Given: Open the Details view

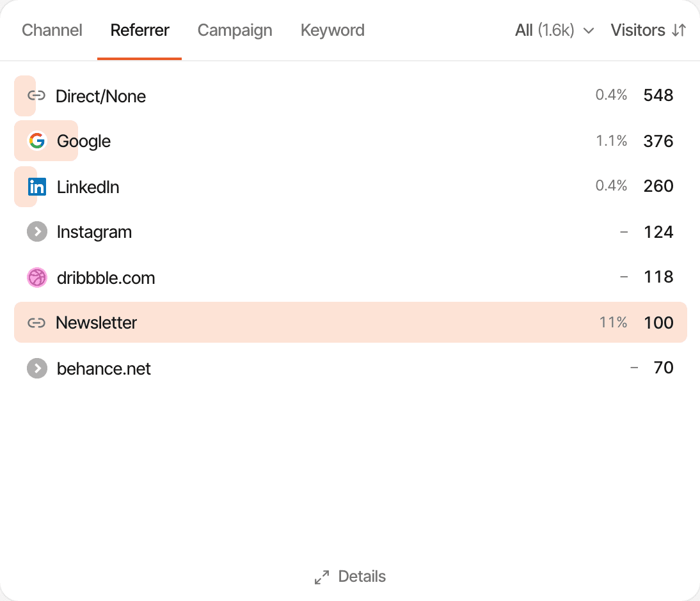Looking at the screenshot, I should [x=350, y=577].
